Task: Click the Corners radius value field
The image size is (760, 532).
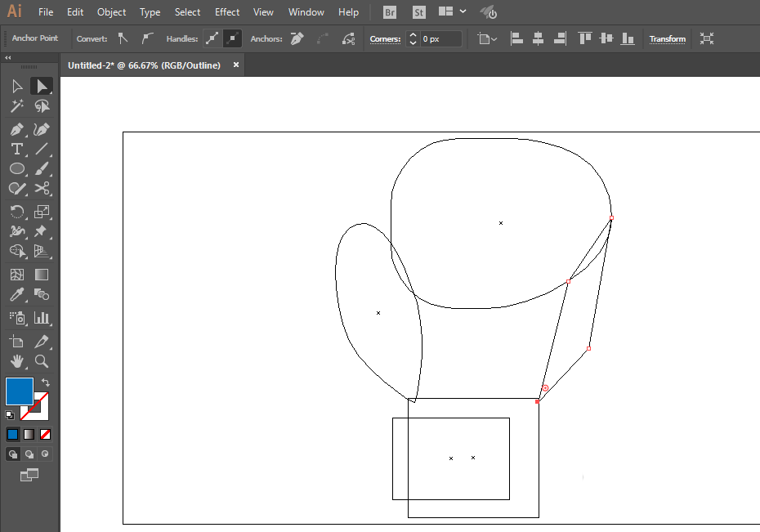Action: pyautogui.click(x=440, y=38)
